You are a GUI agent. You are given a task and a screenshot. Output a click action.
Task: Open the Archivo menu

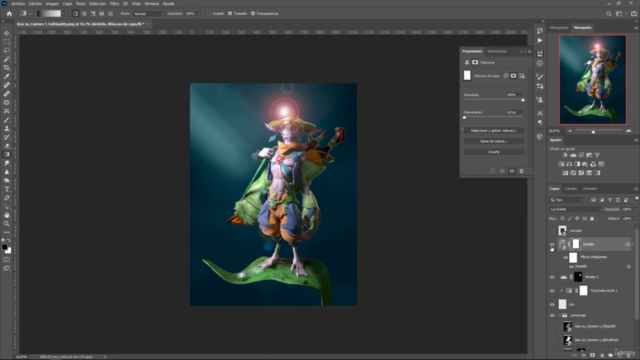pyautogui.click(x=18, y=3)
